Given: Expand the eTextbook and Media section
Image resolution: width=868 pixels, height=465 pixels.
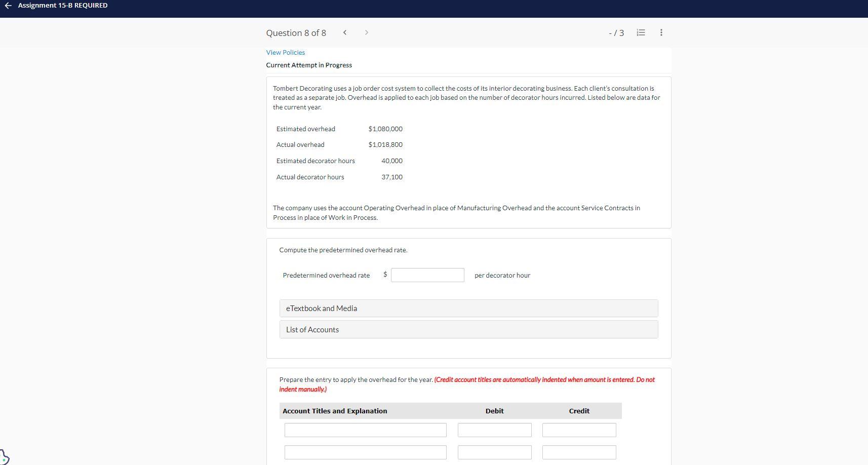Looking at the screenshot, I should (x=321, y=308).
